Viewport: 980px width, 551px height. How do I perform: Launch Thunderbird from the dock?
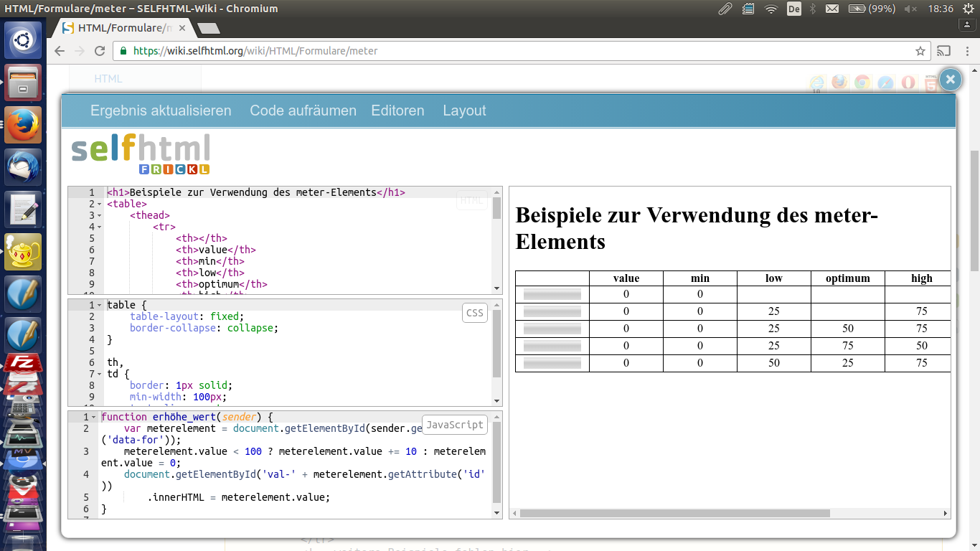click(24, 168)
